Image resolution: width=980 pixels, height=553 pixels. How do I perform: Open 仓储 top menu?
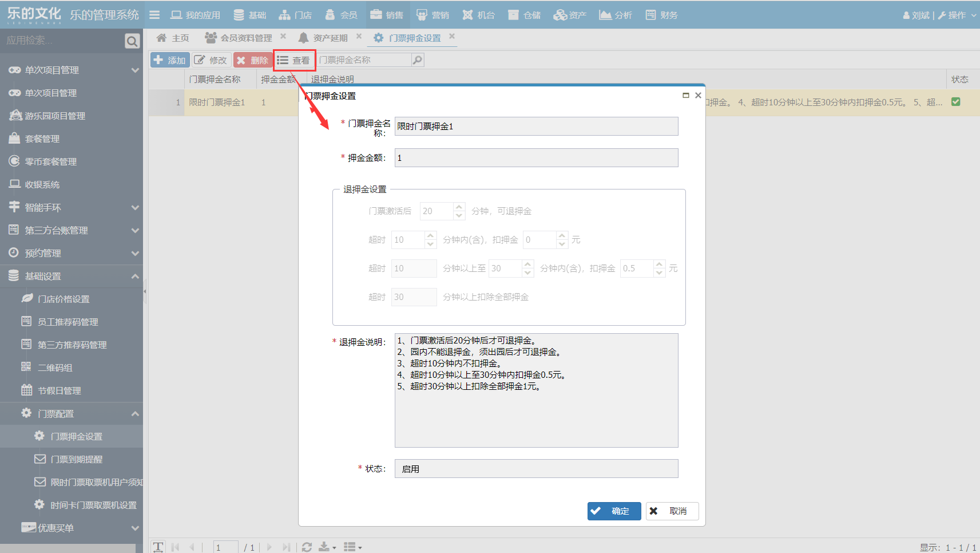point(524,15)
